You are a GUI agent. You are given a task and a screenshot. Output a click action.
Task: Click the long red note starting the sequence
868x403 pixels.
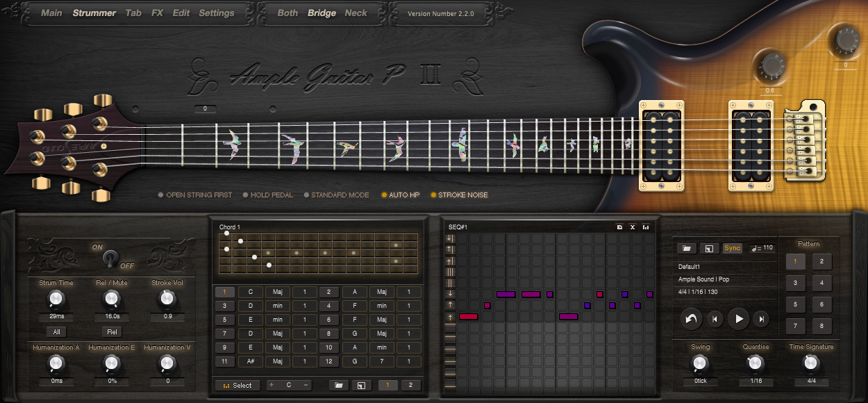pyautogui.click(x=469, y=317)
